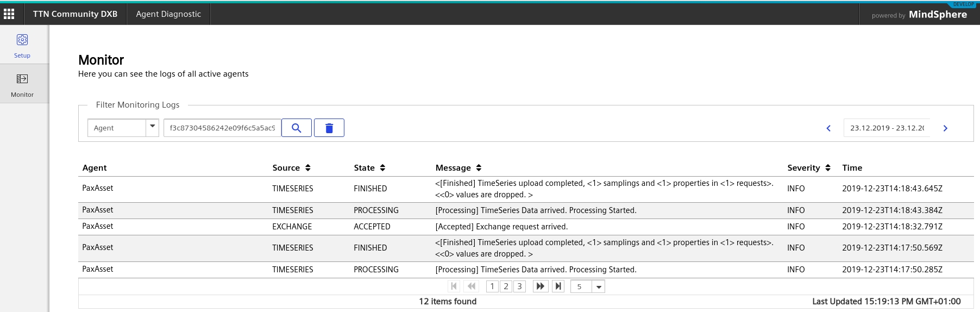
Task: Jump to last page of logs
Action: [558, 286]
